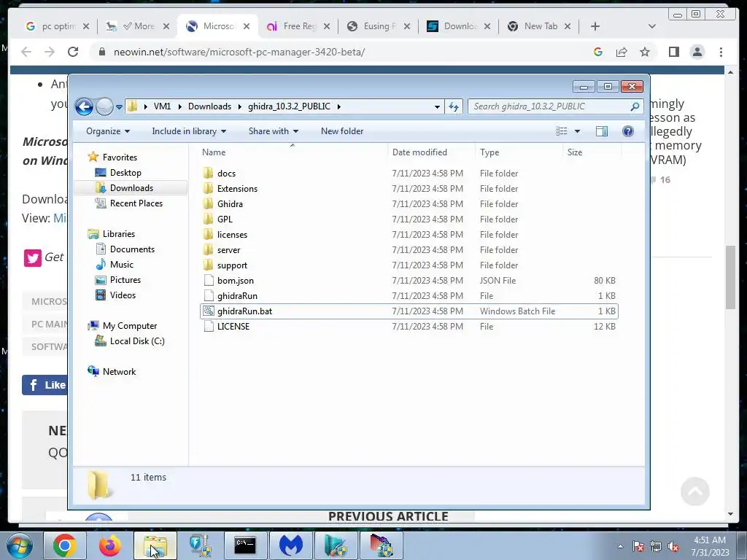
Task: Open Malwarebytes from the taskbar
Action: click(290, 545)
